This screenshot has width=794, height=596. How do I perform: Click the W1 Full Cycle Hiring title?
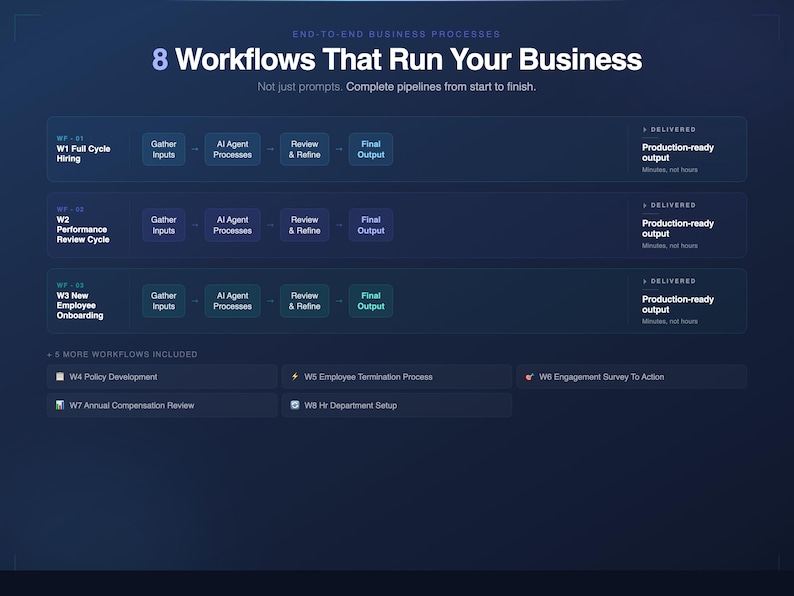(83, 153)
